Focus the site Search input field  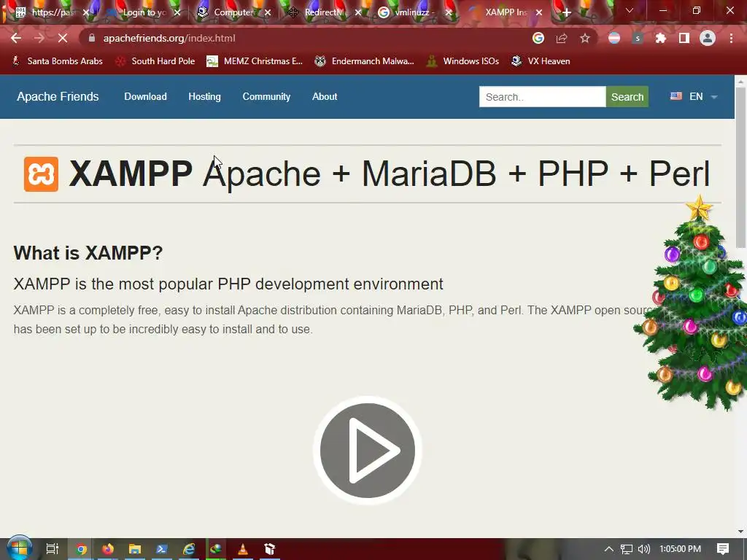coord(542,97)
